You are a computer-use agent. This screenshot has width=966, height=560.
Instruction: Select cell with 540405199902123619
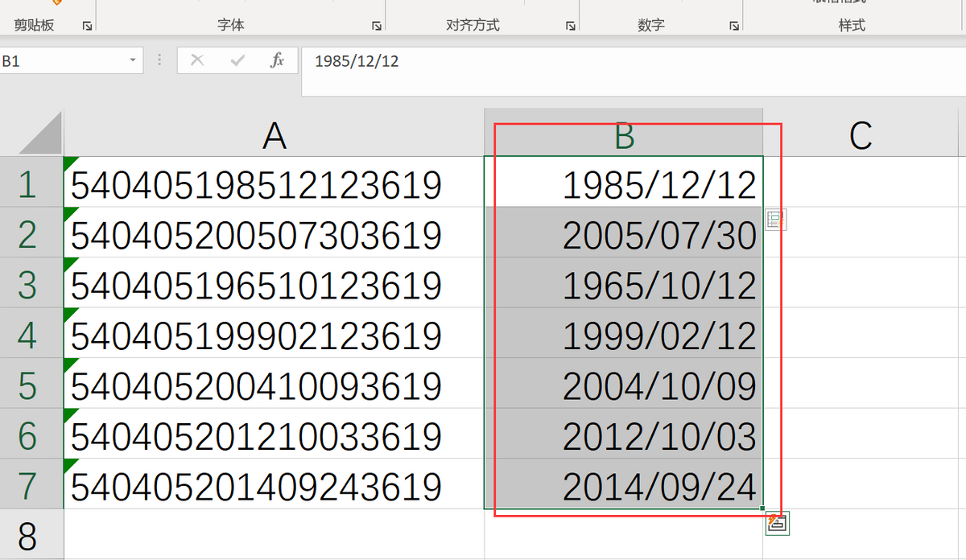(x=275, y=333)
